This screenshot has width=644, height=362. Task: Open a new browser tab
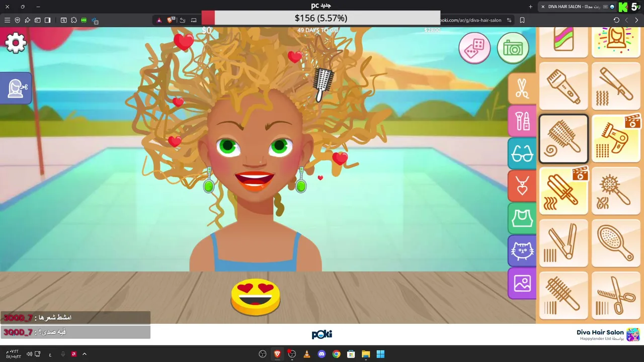pyautogui.click(x=530, y=7)
